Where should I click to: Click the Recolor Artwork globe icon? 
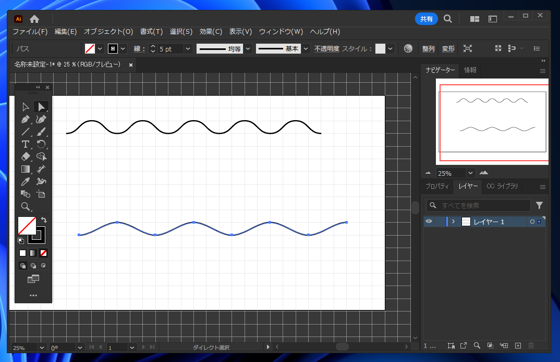coord(408,49)
